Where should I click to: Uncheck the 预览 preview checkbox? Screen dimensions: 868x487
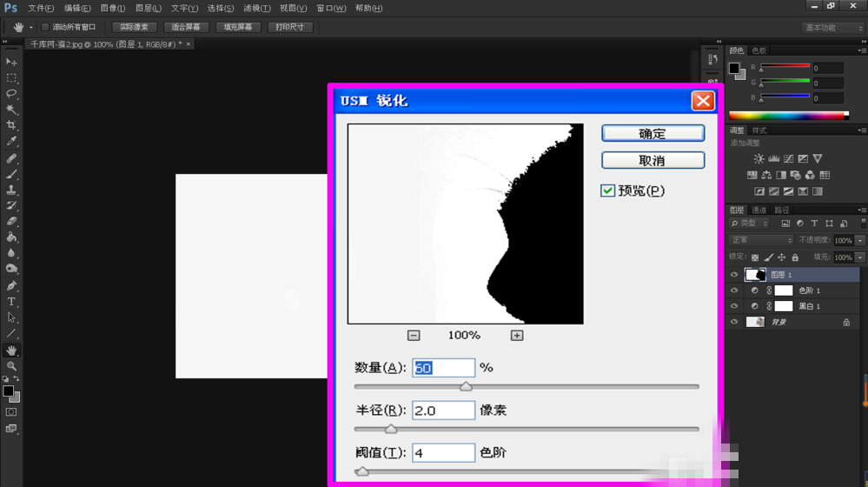[608, 190]
